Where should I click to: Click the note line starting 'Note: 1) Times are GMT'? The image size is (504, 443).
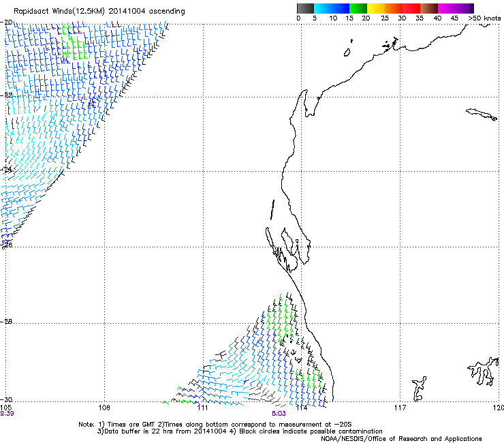215,425
